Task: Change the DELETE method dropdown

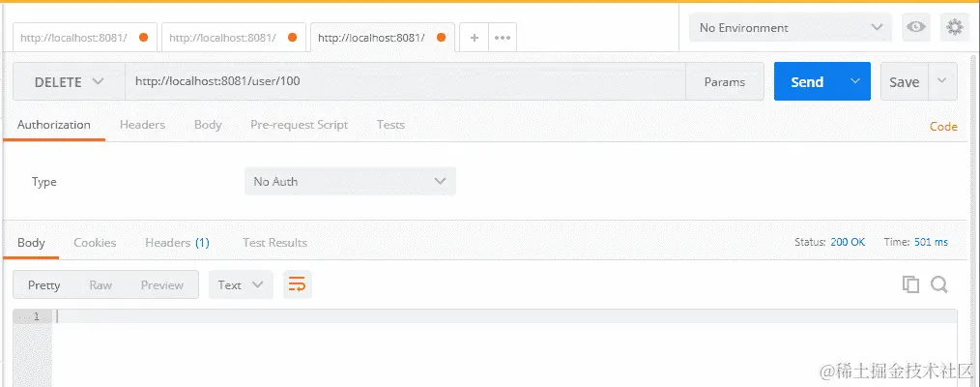Action: [x=69, y=82]
